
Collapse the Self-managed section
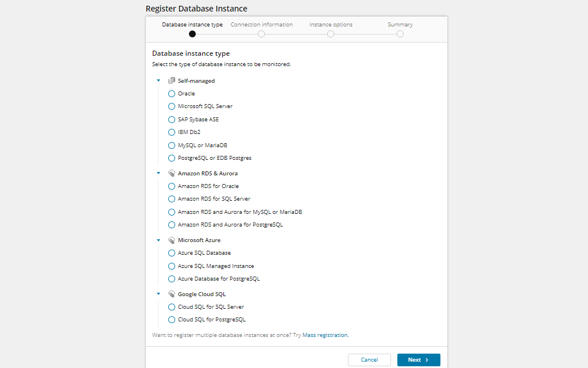(158, 80)
